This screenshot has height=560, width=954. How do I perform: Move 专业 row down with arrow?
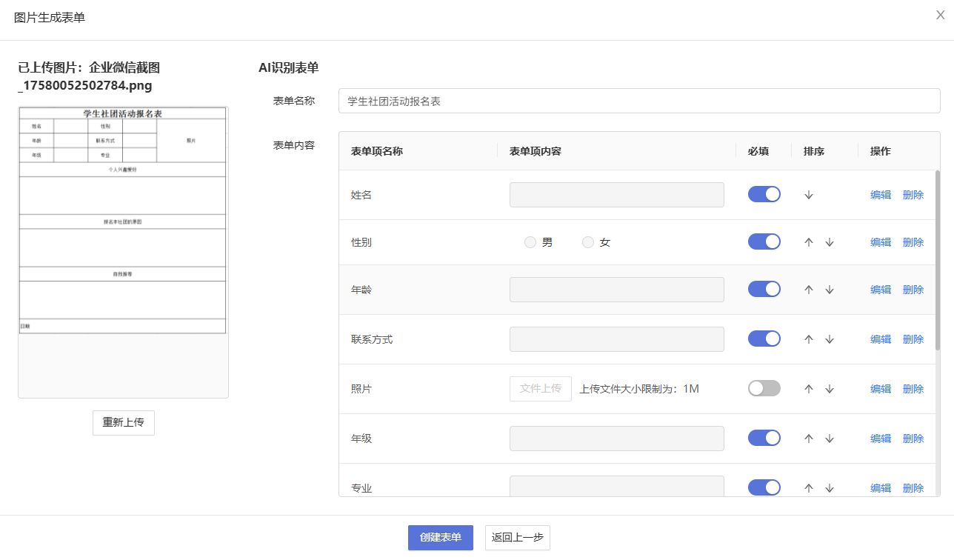click(x=830, y=488)
